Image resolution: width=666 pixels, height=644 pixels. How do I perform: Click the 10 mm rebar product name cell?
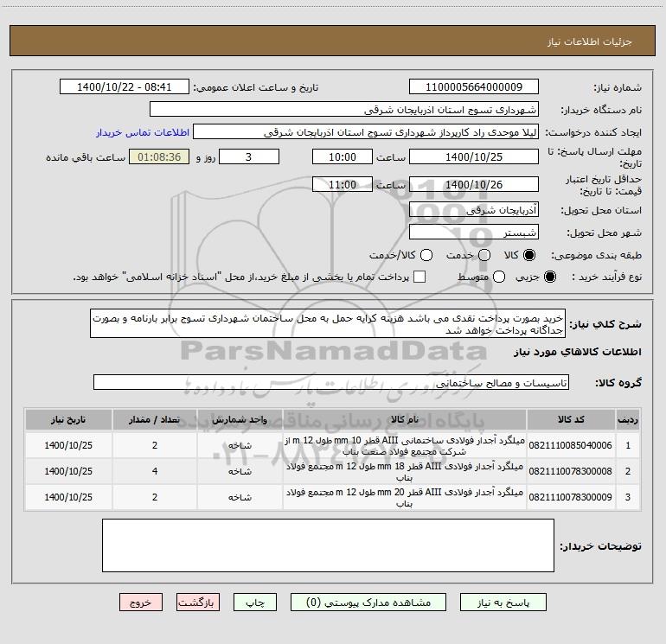[405, 446]
